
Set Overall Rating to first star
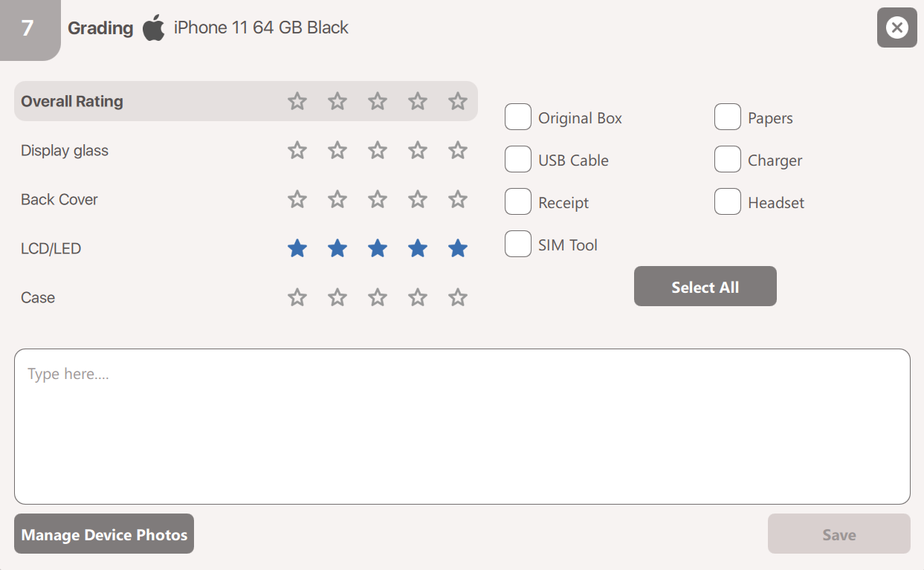click(297, 101)
